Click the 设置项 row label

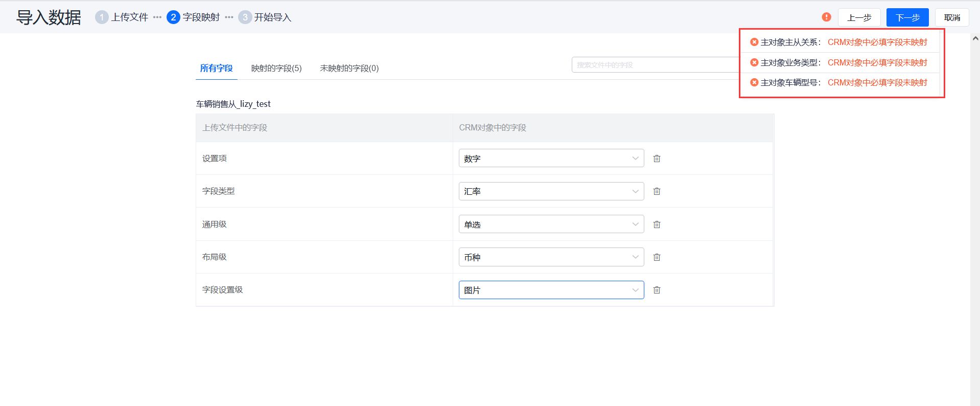point(215,159)
